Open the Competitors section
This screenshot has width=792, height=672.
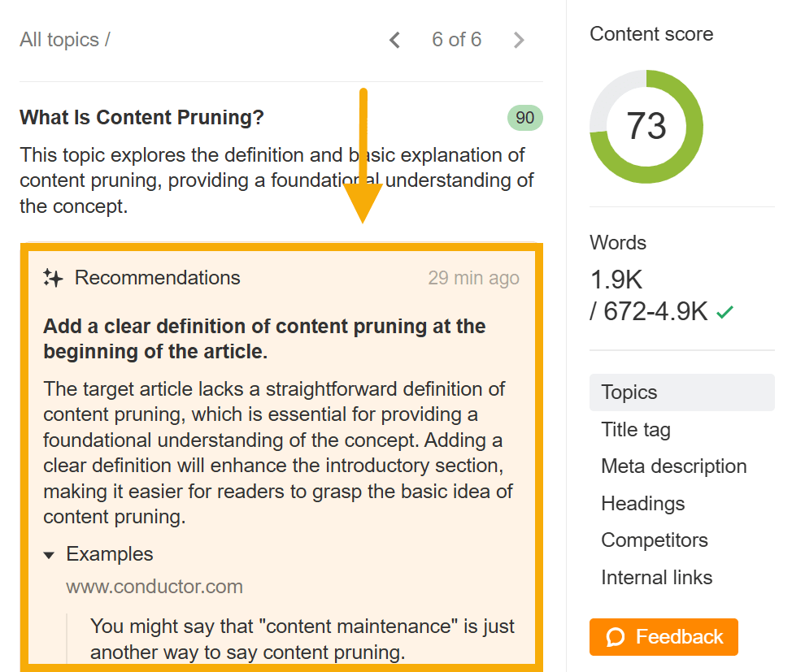(654, 540)
